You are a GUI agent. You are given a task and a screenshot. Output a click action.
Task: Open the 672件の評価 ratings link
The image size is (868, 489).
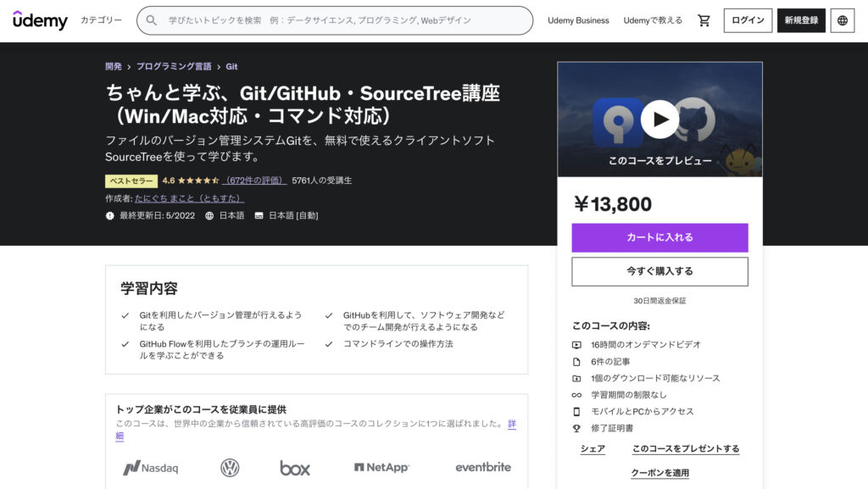point(254,181)
